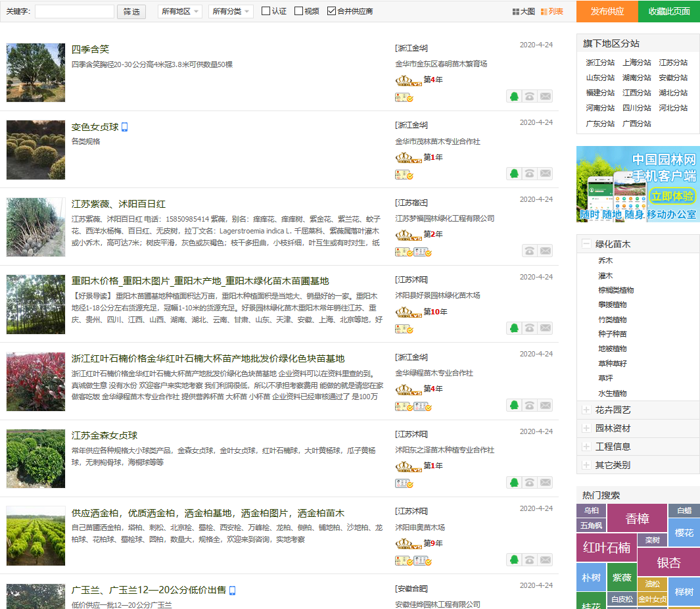Expand the 园林资材 category
The width and height of the screenshot is (700, 609).
pyautogui.click(x=586, y=428)
